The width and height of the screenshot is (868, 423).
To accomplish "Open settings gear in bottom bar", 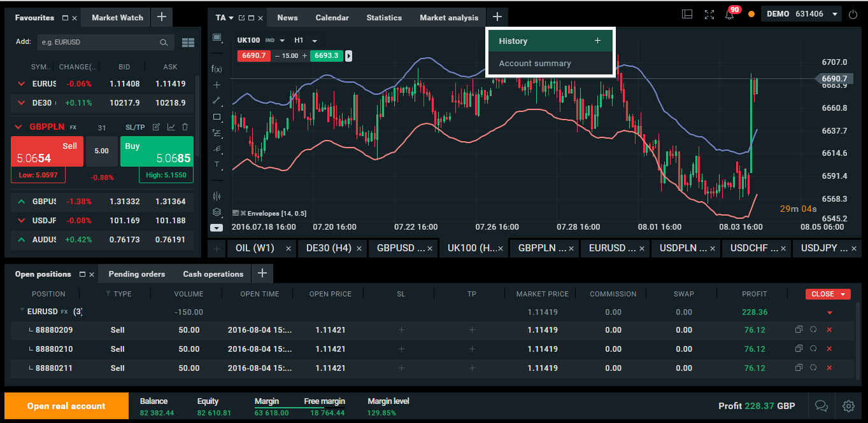I will 848,406.
